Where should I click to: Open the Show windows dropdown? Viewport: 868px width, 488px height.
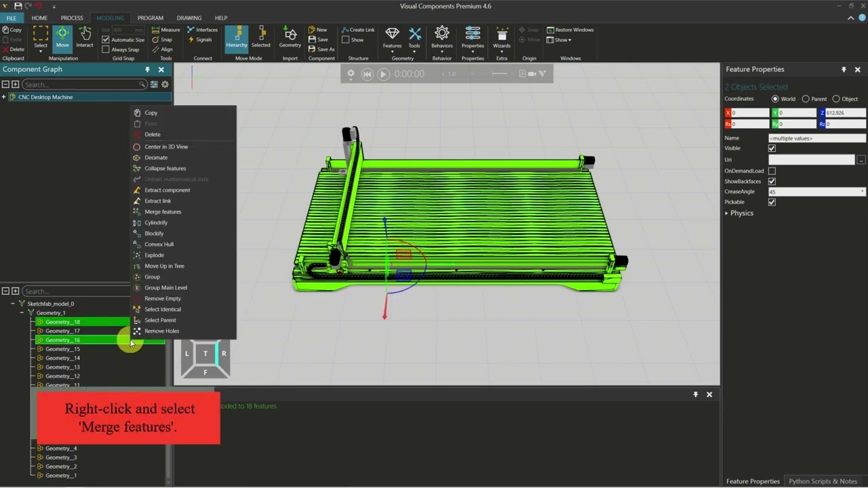pyautogui.click(x=559, y=40)
